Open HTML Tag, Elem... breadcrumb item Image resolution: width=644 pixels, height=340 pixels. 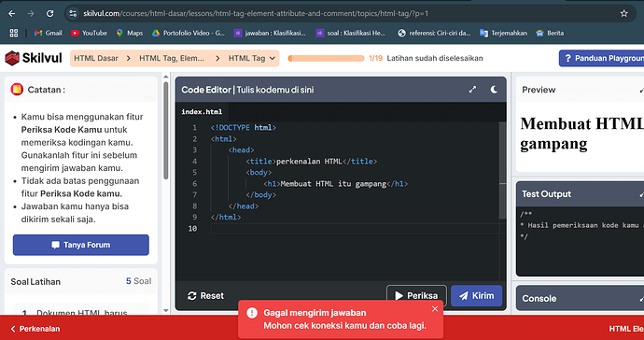coord(172,59)
